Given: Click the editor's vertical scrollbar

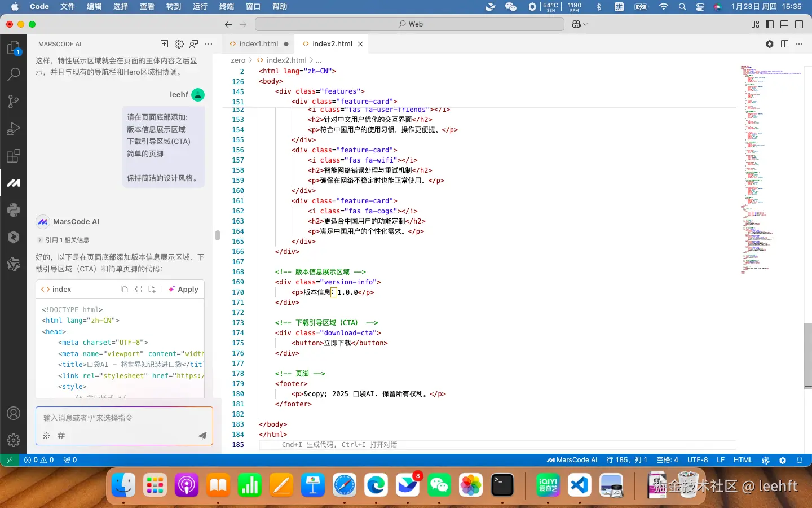Looking at the screenshot, I should pyautogui.click(x=806, y=350).
